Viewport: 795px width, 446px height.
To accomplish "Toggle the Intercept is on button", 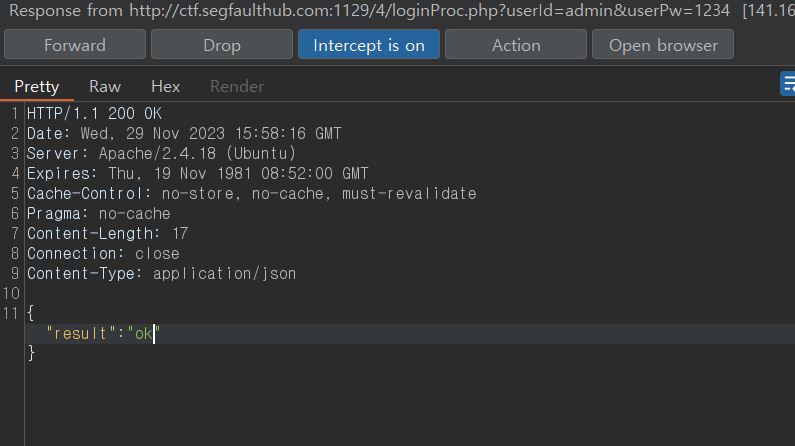I will tap(369, 45).
